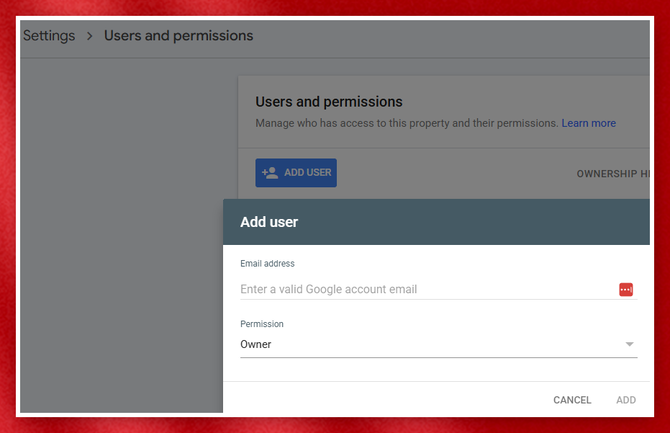Click the ADD USER button
The width and height of the screenshot is (670, 433).
[296, 173]
